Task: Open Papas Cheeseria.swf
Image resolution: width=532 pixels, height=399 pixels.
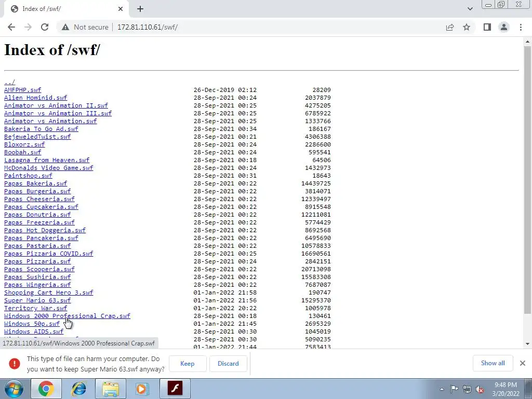Action: click(39, 199)
